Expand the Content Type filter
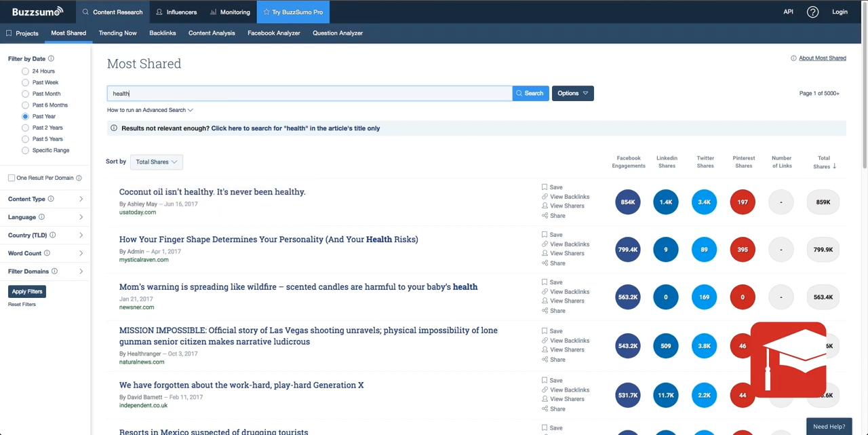 (45, 199)
